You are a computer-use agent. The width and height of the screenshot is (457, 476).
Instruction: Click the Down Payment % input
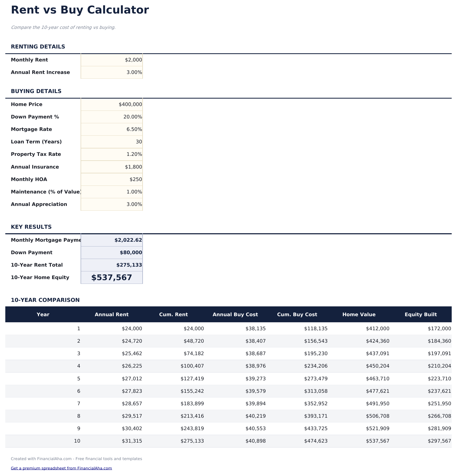coord(112,117)
